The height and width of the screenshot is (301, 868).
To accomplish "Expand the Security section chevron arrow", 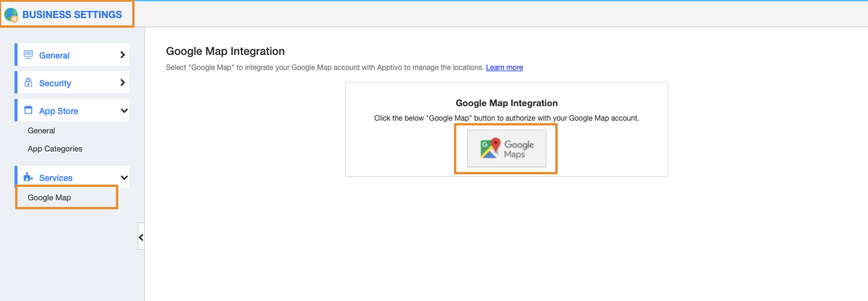I will point(123,83).
